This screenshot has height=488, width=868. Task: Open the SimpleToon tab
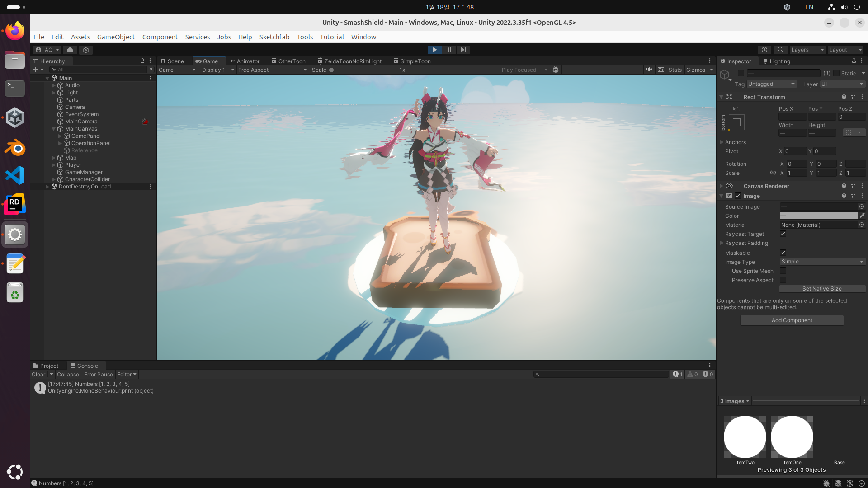[412, 61]
